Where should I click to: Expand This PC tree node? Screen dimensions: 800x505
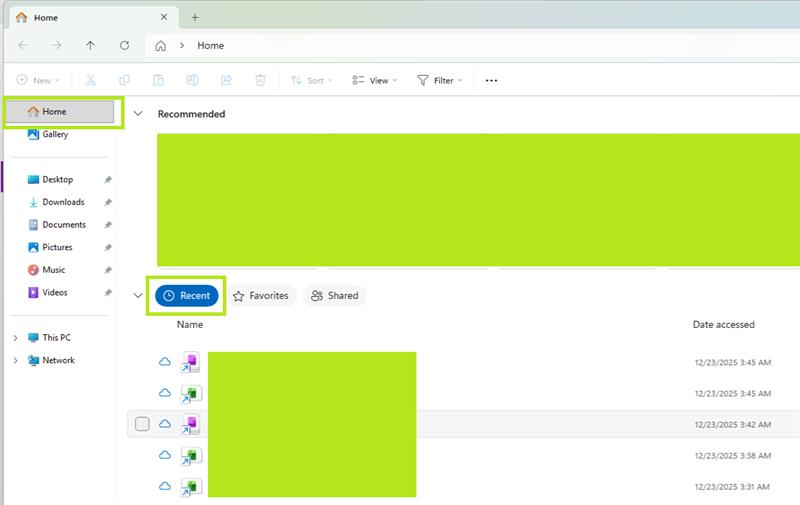(x=15, y=338)
